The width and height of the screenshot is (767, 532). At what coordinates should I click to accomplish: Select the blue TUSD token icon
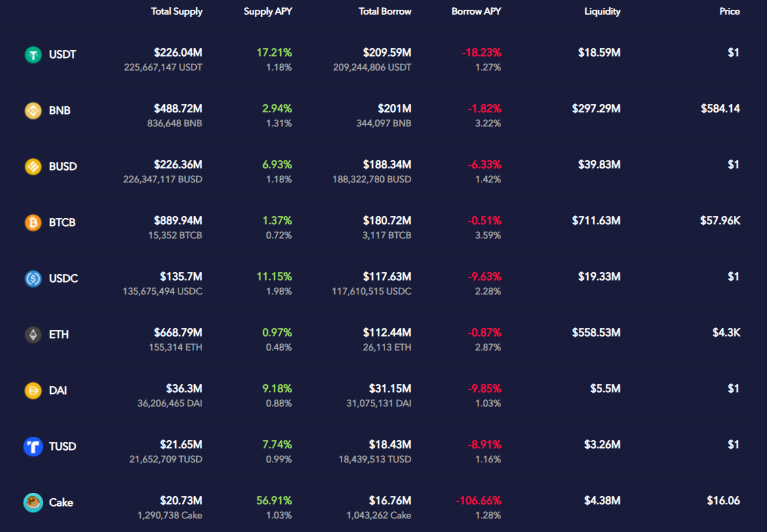point(33,447)
